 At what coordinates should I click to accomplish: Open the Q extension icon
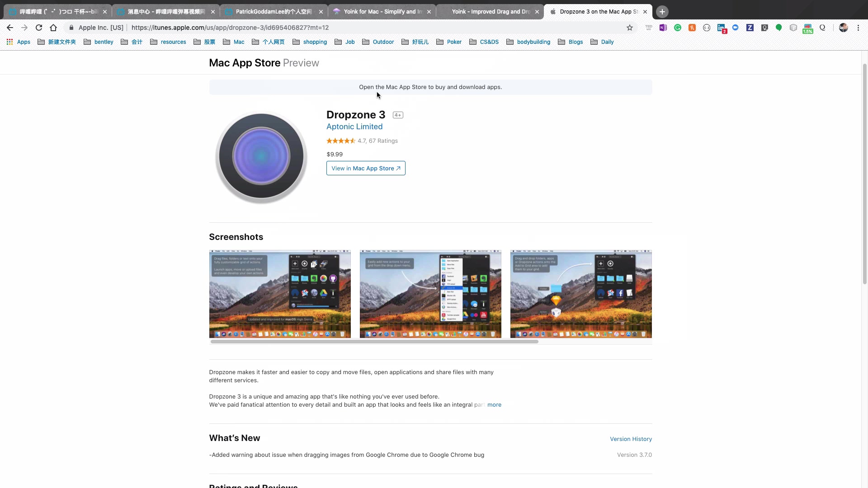(x=822, y=28)
